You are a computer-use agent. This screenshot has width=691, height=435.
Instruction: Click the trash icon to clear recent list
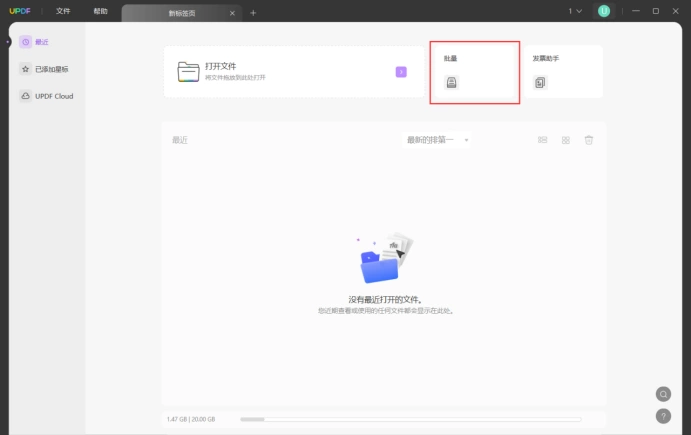(589, 140)
